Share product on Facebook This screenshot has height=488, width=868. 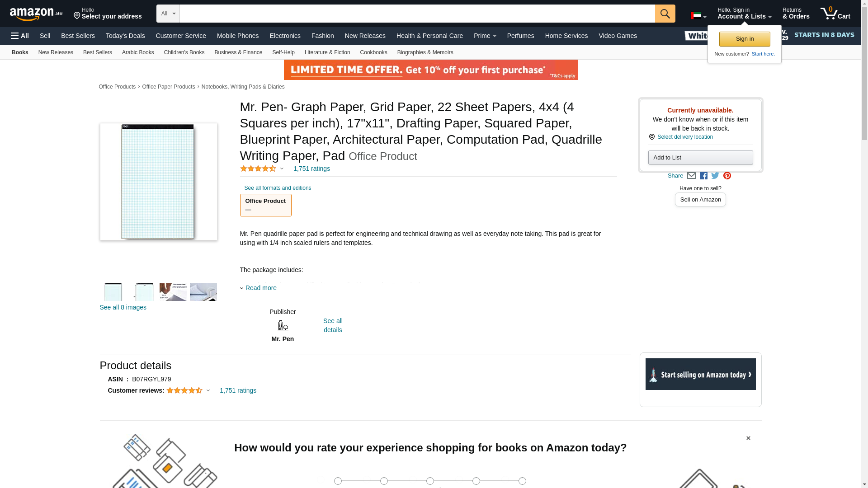click(703, 176)
